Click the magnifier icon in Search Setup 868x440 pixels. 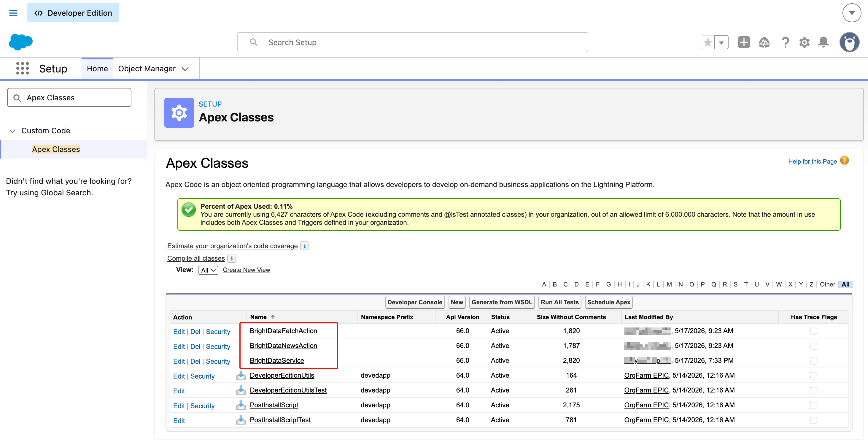tap(253, 42)
